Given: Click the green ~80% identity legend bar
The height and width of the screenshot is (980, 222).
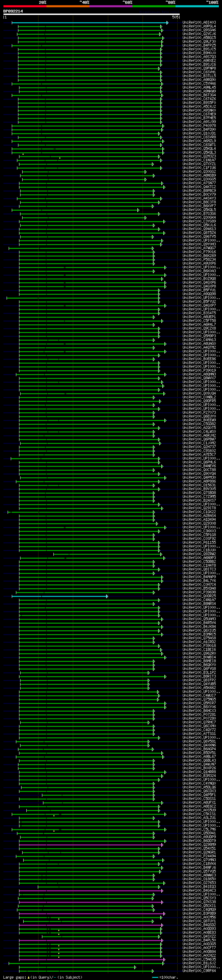Looking at the screenshot, I should 154,6.
